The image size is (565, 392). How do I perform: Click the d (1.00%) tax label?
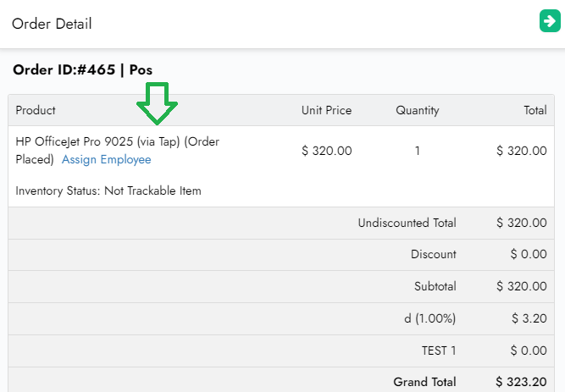tap(430, 318)
